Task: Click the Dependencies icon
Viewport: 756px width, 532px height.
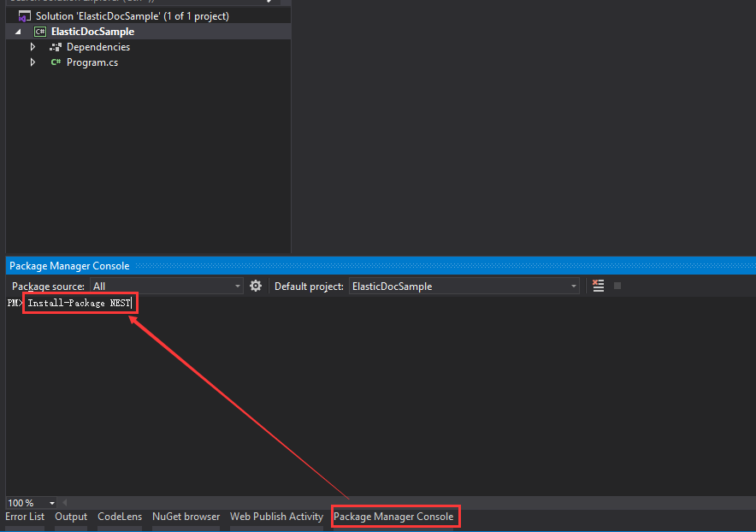Action: click(x=56, y=47)
